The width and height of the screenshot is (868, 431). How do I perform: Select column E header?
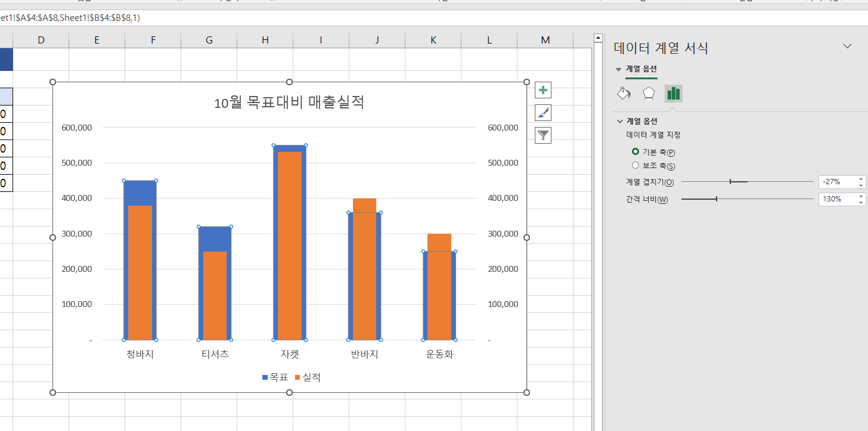pos(97,40)
